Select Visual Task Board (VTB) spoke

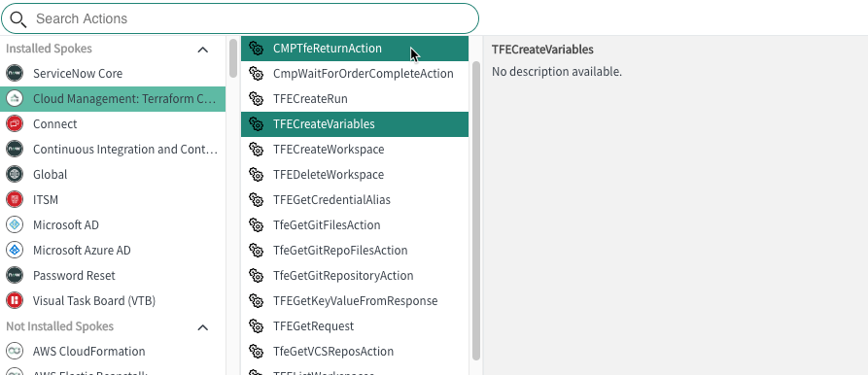(113, 301)
